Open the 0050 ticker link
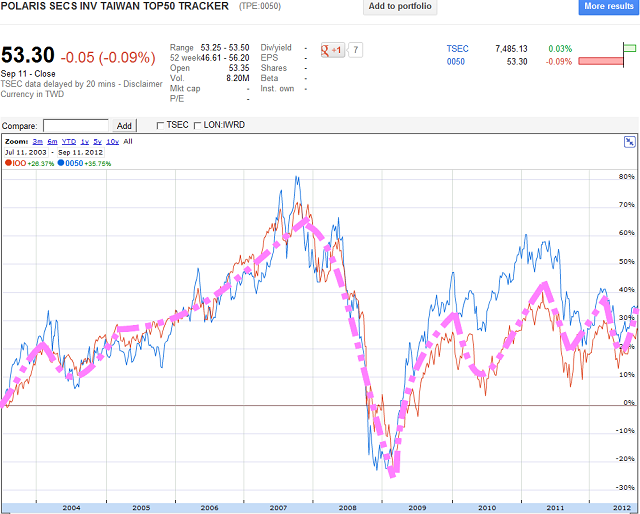This screenshot has width=640, height=514. point(456,62)
